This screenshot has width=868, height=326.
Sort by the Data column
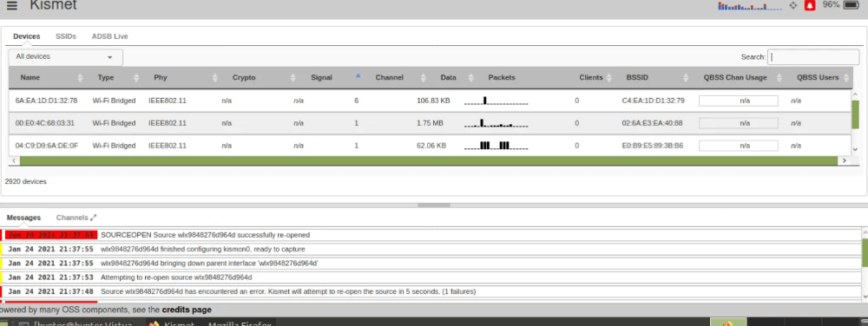tap(449, 78)
